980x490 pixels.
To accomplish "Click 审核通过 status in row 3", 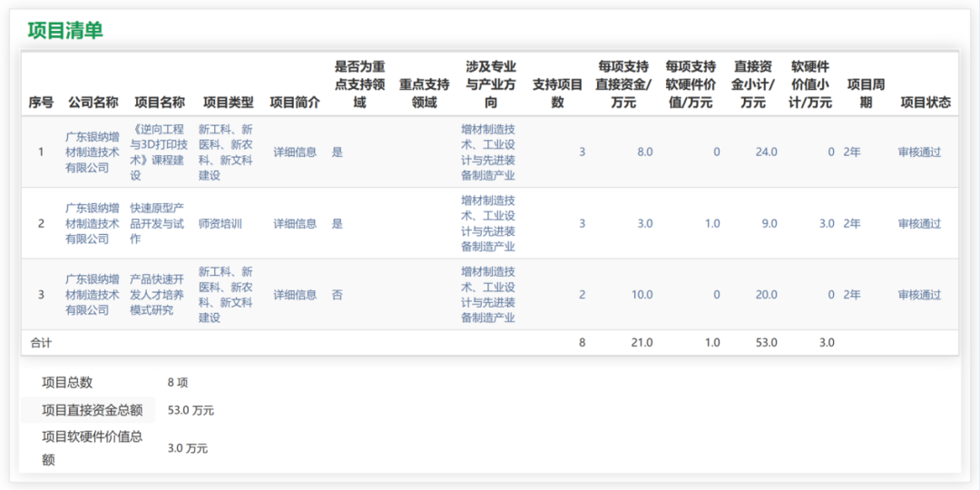I will (919, 295).
